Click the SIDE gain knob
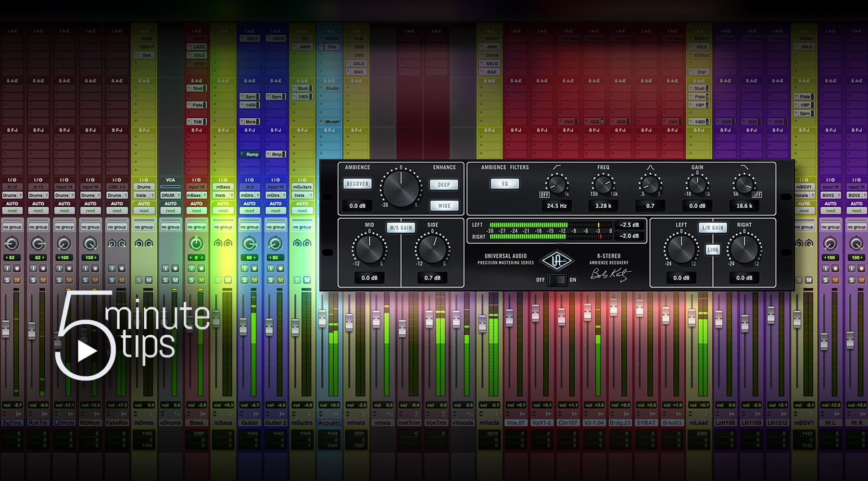Screen dimensions: 868x481 pyautogui.click(x=432, y=249)
